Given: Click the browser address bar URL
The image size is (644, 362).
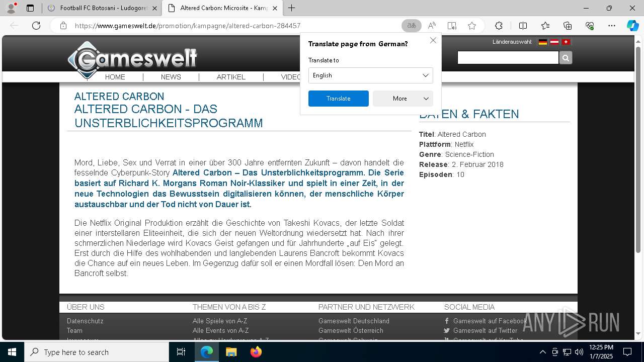Looking at the screenshot, I should point(188,26).
